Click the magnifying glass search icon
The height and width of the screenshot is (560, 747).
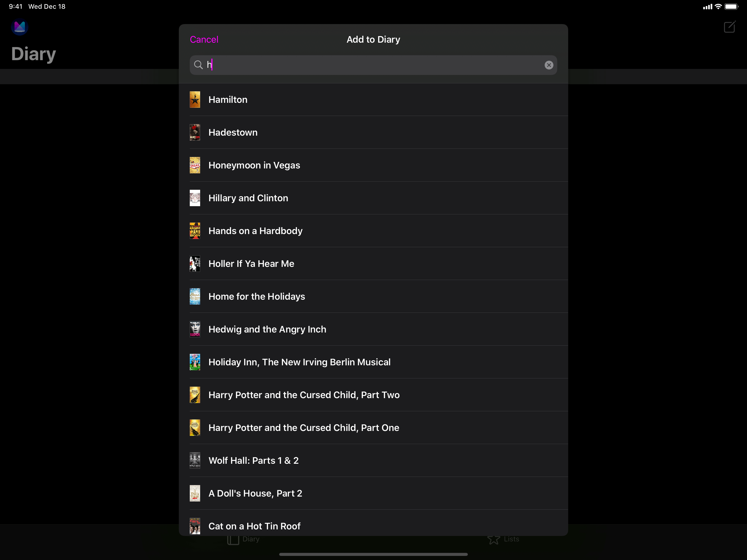[x=199, y=65]
